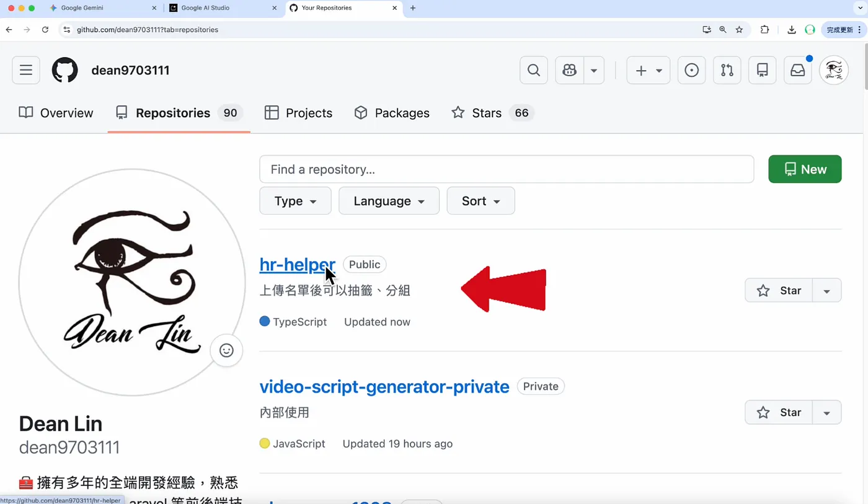The image size is (868, 504).
Task: Click the GitHub Octocat logo
Action: pos(64,70)
